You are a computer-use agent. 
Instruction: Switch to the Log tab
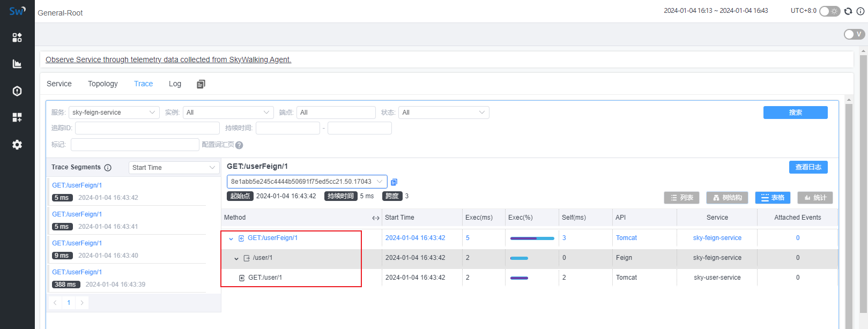(x=175, y=84)
